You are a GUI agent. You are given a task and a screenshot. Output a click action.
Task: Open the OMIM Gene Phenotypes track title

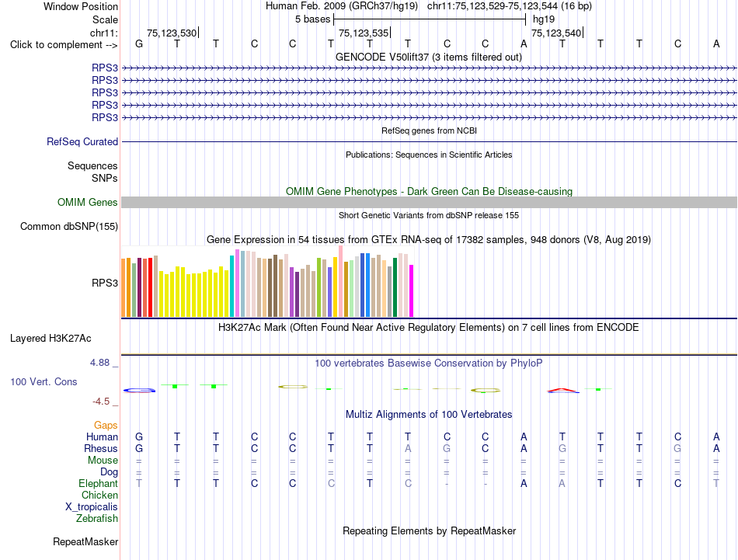pos(429,192)
